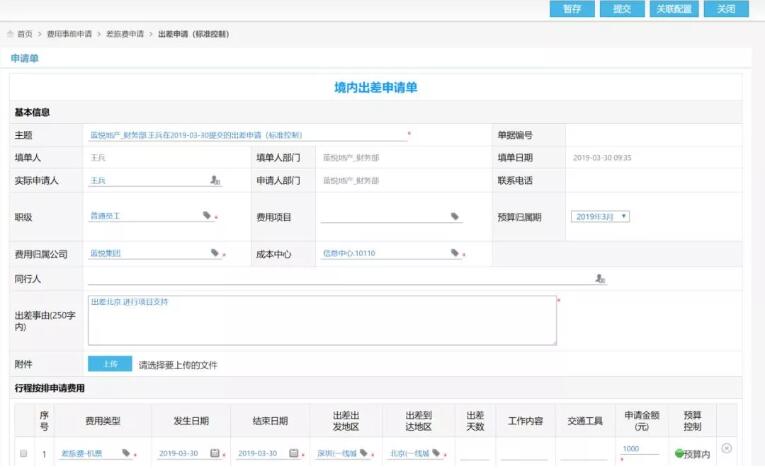Viewport: 765px width, 470px height.
Task: Click the 成本中心 tag selector icon
Action: pyautogui.click(x=455, y=253)
